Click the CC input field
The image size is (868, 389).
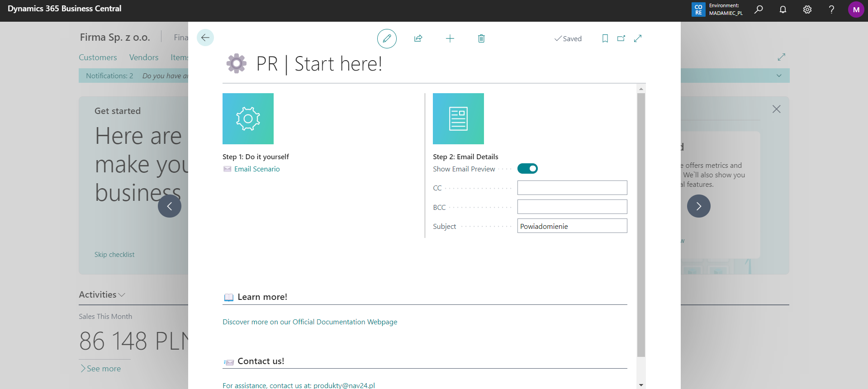[572, 188]
